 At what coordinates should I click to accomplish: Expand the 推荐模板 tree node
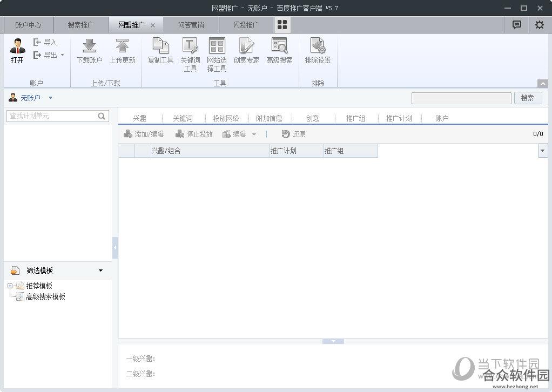pyautogui.click(x=10, y=286)
